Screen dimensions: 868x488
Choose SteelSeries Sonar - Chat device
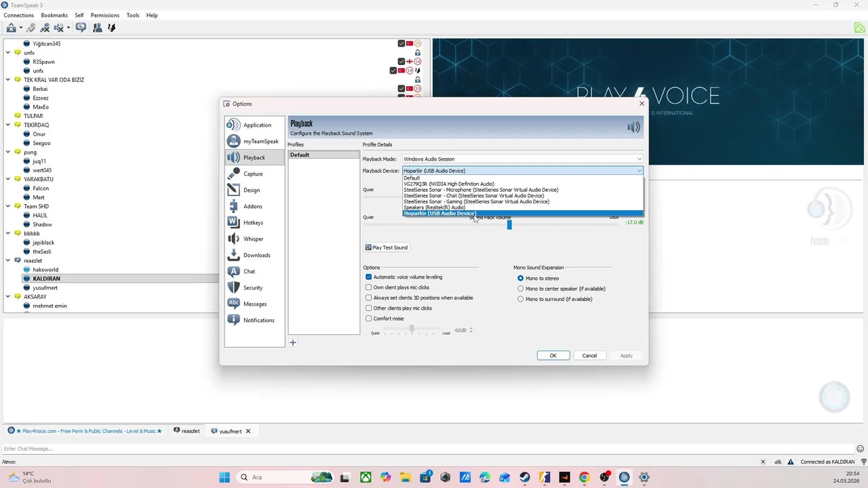[522, 196]
